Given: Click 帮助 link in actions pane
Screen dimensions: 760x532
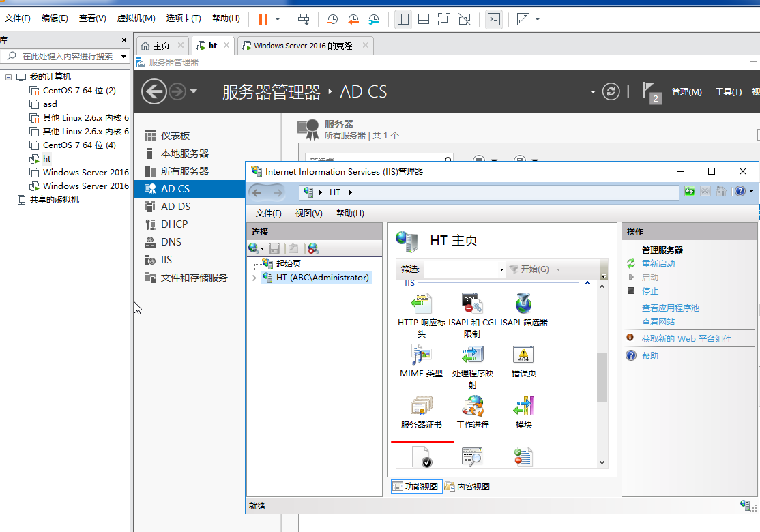Looking at the screenshot, I should [650, 355].
